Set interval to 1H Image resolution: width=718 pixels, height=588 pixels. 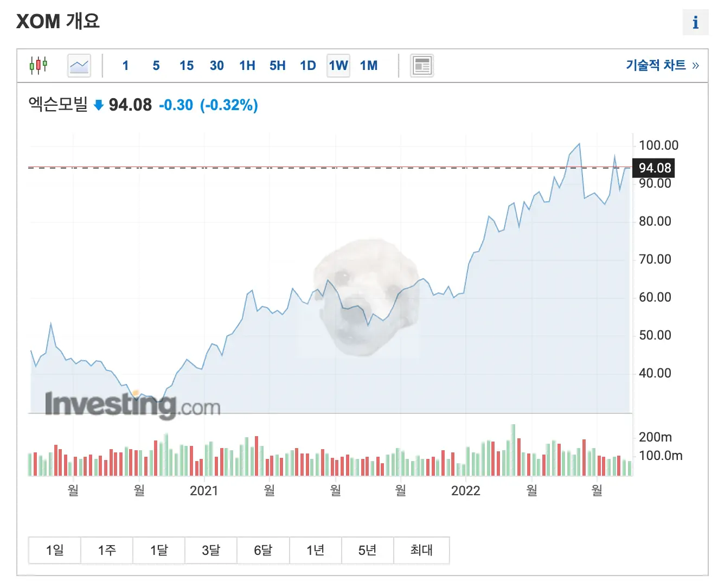[247, 66]
